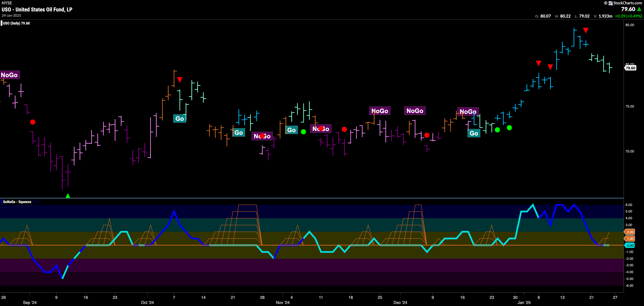The image size is (644, 306).
Task: Click the 'NYSE' exchange label
Action: [7, 3]
